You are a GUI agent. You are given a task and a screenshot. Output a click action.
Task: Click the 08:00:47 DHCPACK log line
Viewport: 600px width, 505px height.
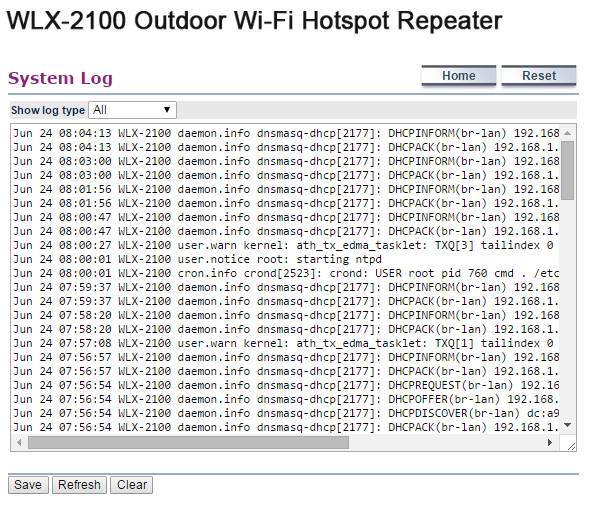click(x=286, y=231)
